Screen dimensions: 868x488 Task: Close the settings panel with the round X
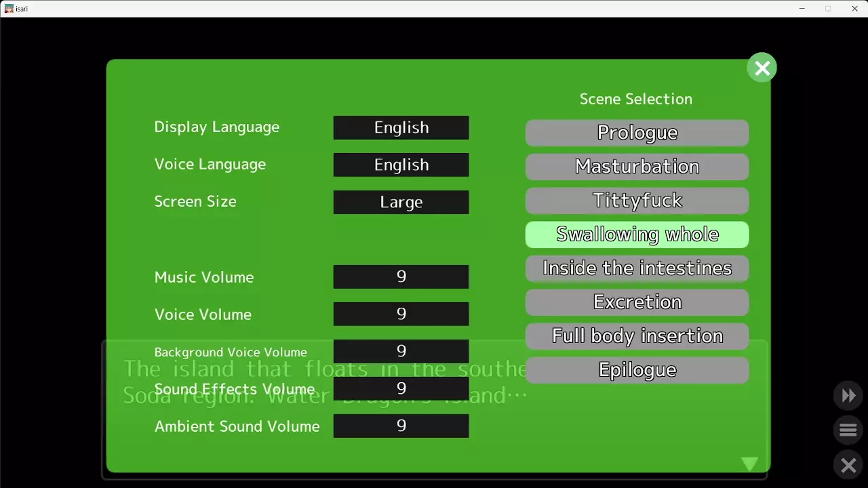[762, 68]
